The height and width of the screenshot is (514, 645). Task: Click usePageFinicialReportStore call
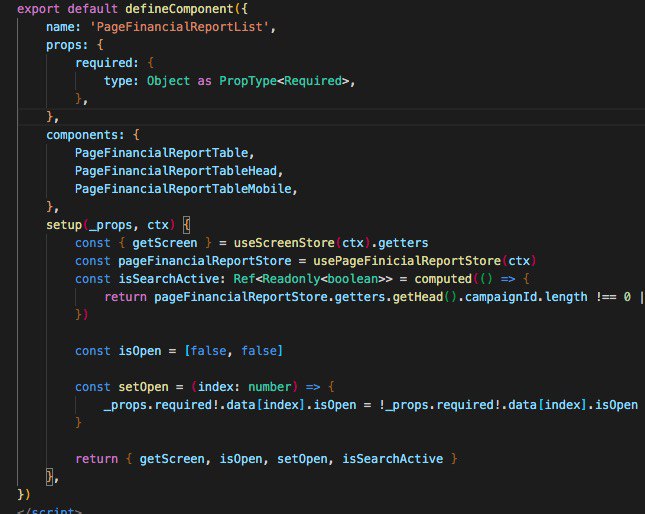[x=407, y=261]
